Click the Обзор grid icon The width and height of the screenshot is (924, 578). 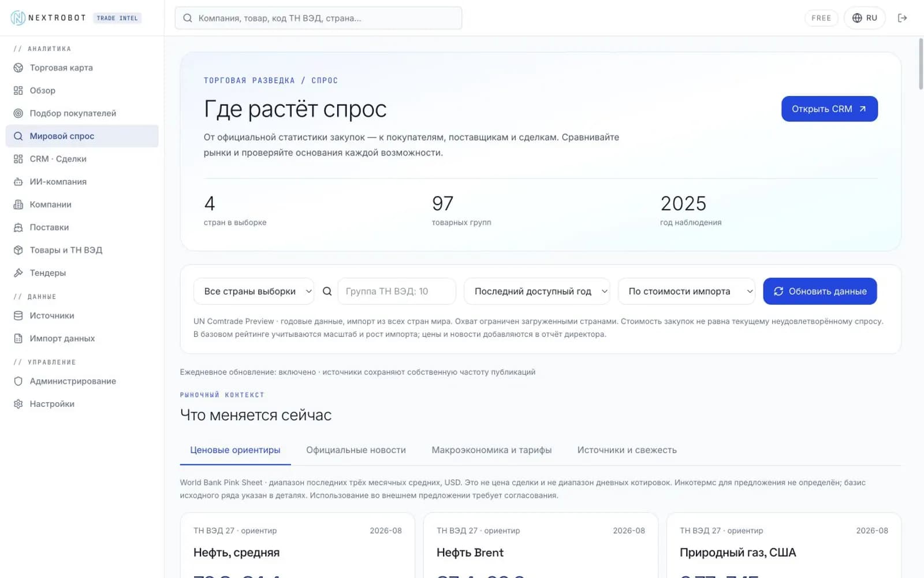coord(18,91)
